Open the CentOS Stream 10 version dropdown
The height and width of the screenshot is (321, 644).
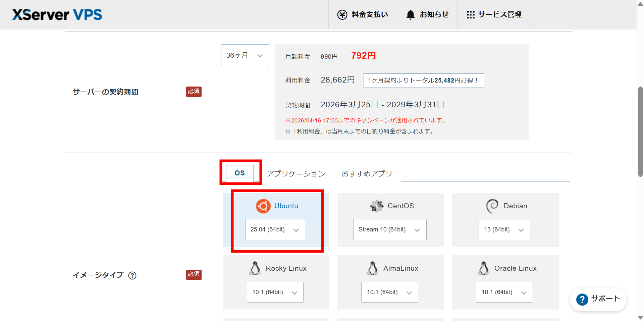(x=389, y=230)
